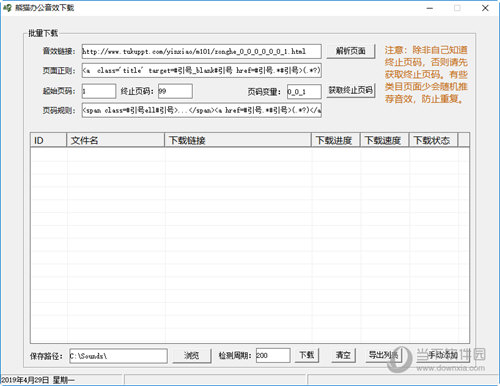Focus the 起始页码 input field

coord(99,91)
